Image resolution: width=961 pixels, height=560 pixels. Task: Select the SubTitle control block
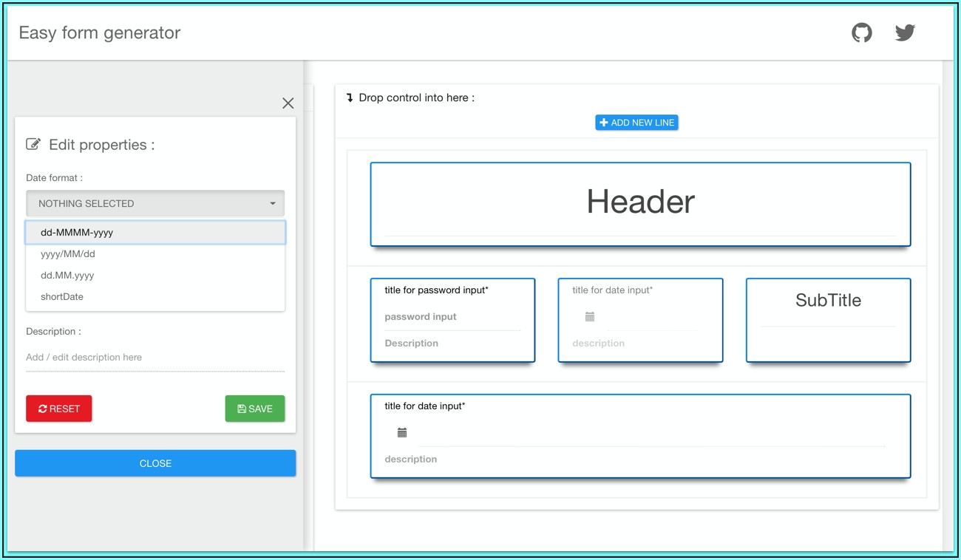pyautogui.click(x=828, y=320)
